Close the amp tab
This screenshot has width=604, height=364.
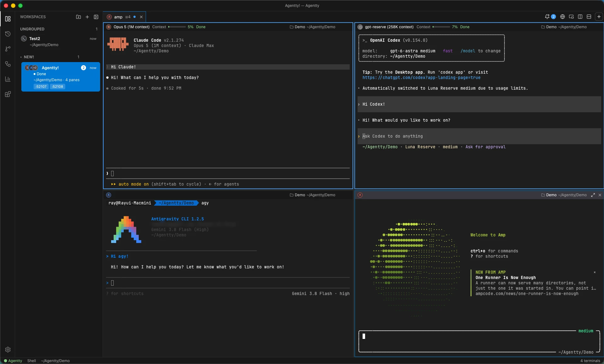(141, 17)
